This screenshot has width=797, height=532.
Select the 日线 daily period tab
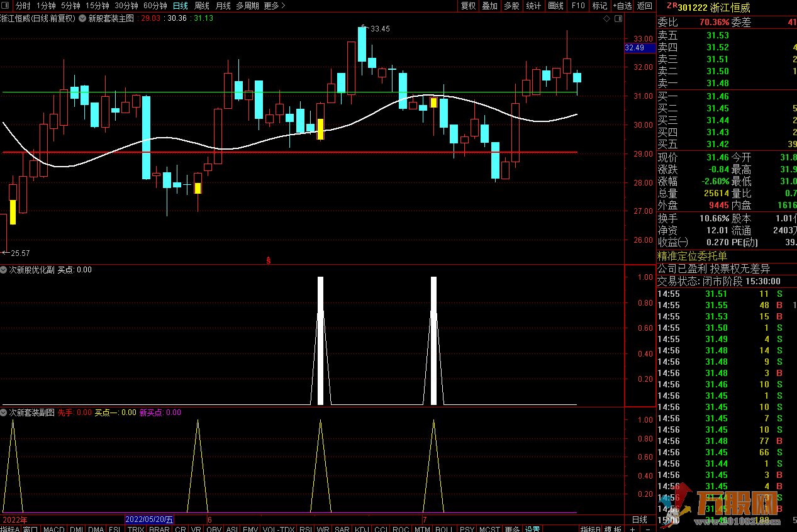click(181, 6)
